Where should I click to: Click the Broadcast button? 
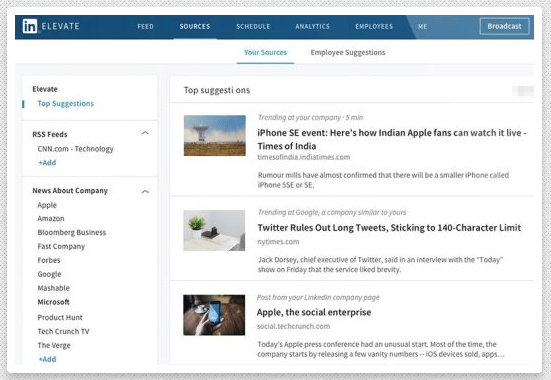point(504,26)
